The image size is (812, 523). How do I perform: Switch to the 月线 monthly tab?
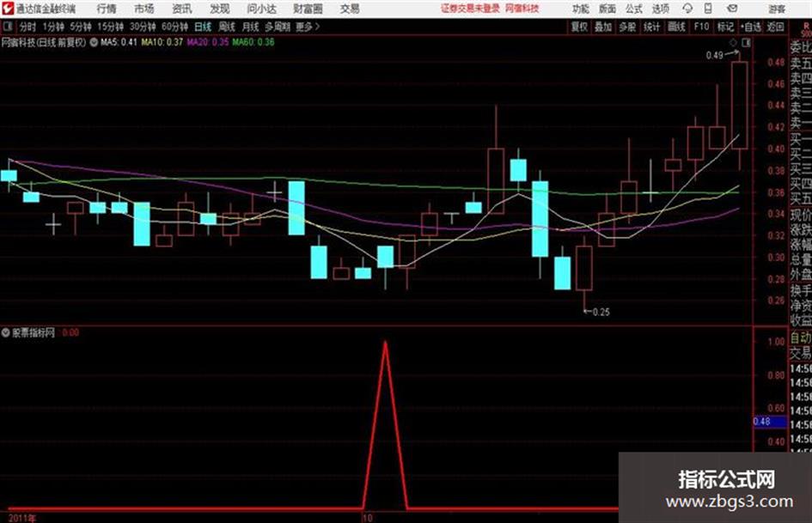tap(251, 27)
